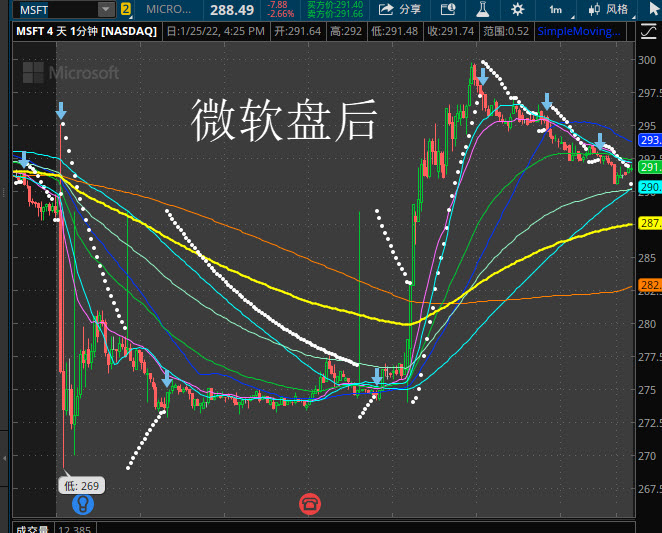Click the MSFT symbol input field
The height and width of the screenshot is (533, 662).
pos(57,9)
